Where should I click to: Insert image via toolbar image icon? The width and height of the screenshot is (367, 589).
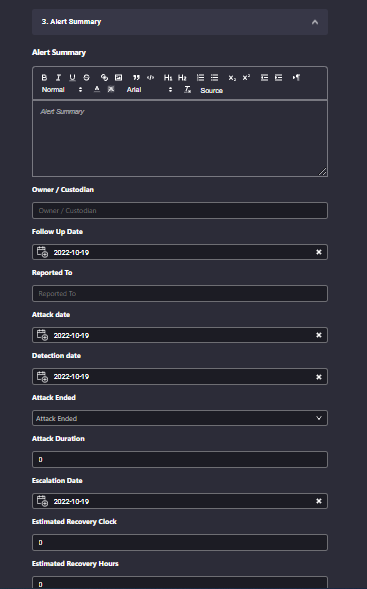click(118, 77)
